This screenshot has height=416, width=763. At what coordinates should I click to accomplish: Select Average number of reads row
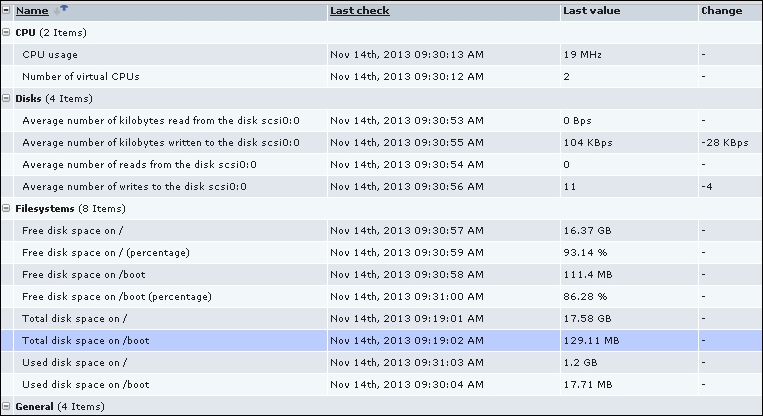click(140, 165)
